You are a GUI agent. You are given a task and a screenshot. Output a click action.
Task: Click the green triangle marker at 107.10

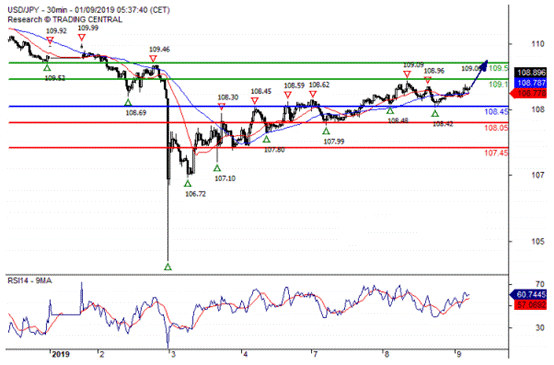[x=217, y=168]
